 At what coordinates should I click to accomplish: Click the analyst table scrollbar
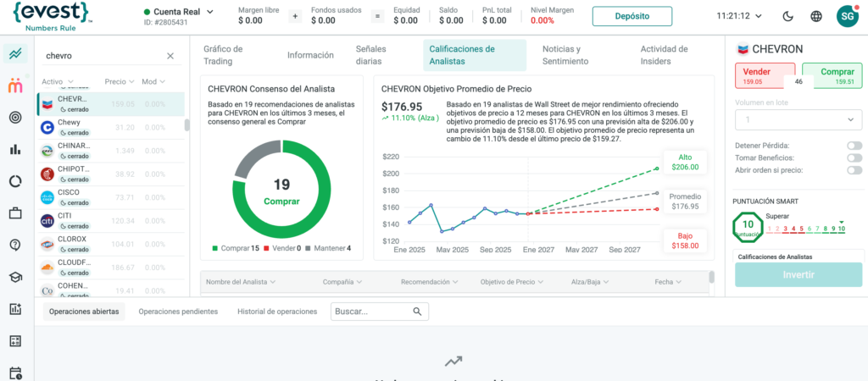pyautogui.click(x=711, y=277)
